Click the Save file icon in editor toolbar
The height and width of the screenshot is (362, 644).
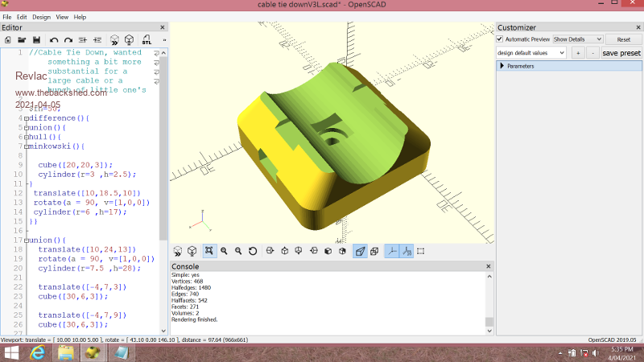coord(36,39)
